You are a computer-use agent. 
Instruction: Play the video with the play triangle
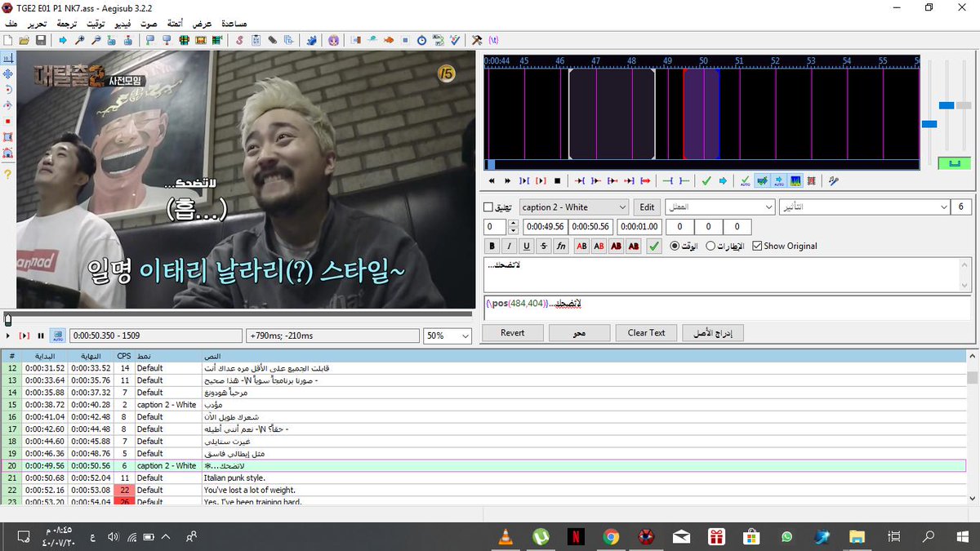7,335
